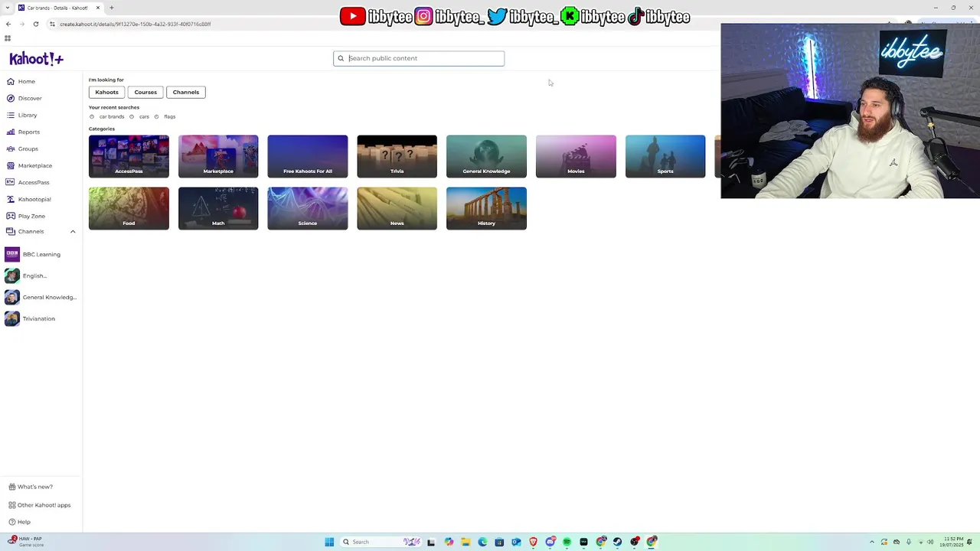Open Groups in the sidebar
The image size is (980, 551).
pos(22,148)
